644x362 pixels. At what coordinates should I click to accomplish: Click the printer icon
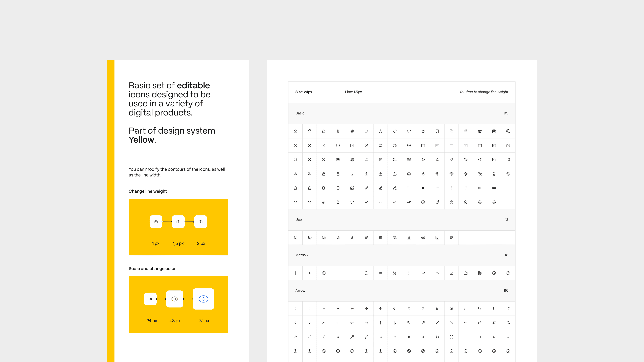(394, 145)
